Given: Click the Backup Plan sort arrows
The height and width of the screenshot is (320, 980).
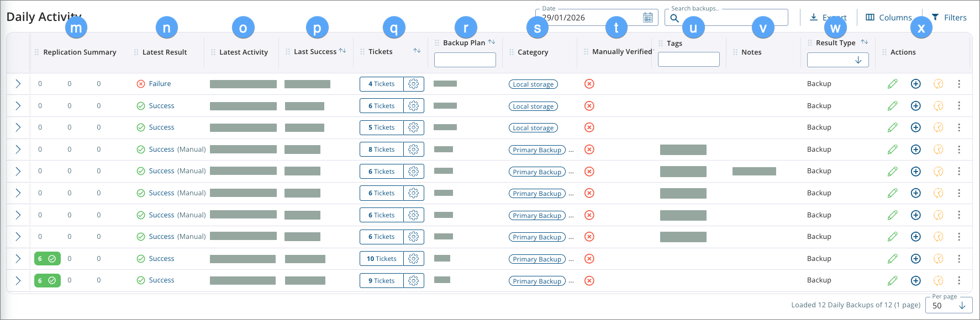Looking at the screenshot, I should (x=492, y=42).
